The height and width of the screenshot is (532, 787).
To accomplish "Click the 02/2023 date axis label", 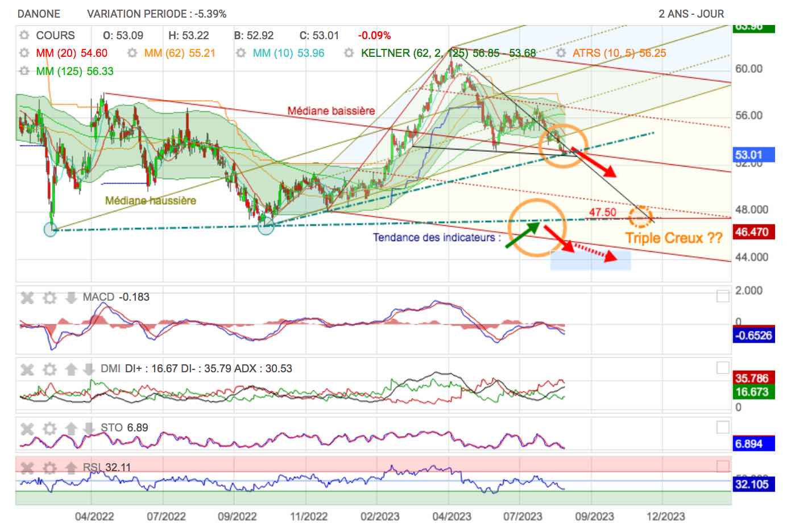I will coord(380,516).
